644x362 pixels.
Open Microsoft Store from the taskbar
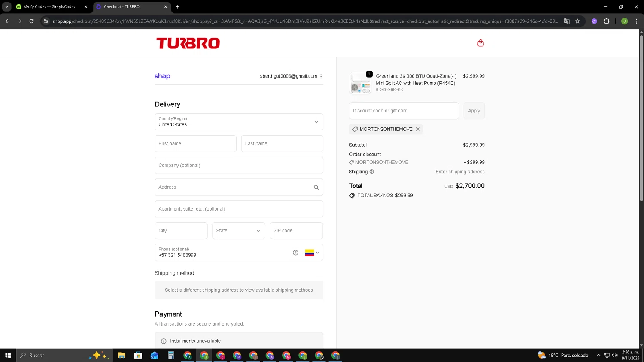tap(138, 355)
